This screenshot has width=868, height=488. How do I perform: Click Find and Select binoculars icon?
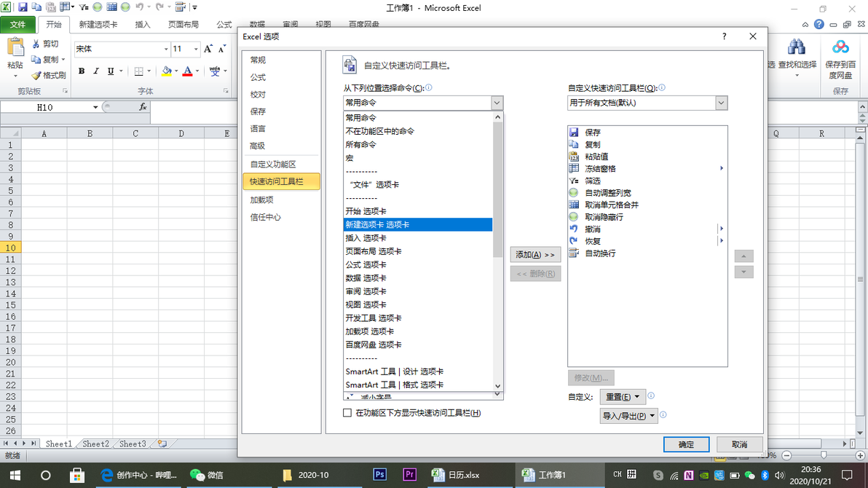pos(797,47)
